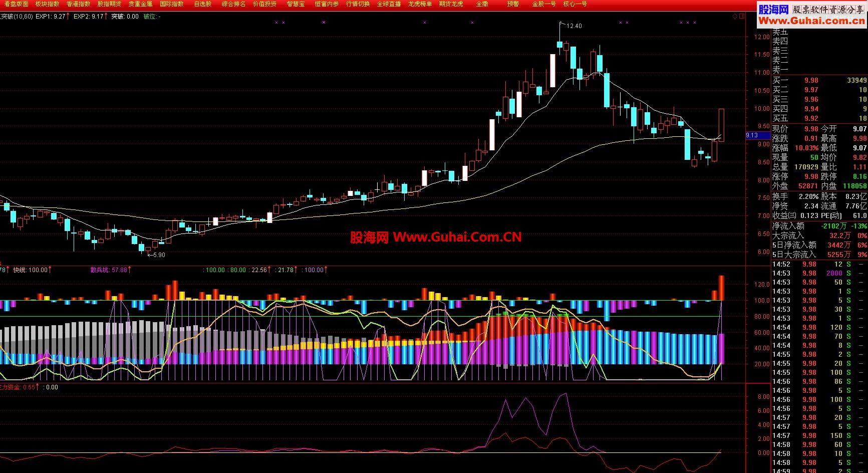Select the 14:52 trade tick row
The width and height of the screenshot is (868, 473).
(819, 264)
